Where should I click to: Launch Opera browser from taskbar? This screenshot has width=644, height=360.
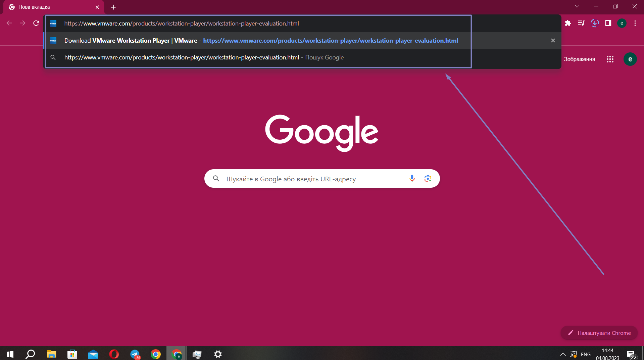(114, 354)
